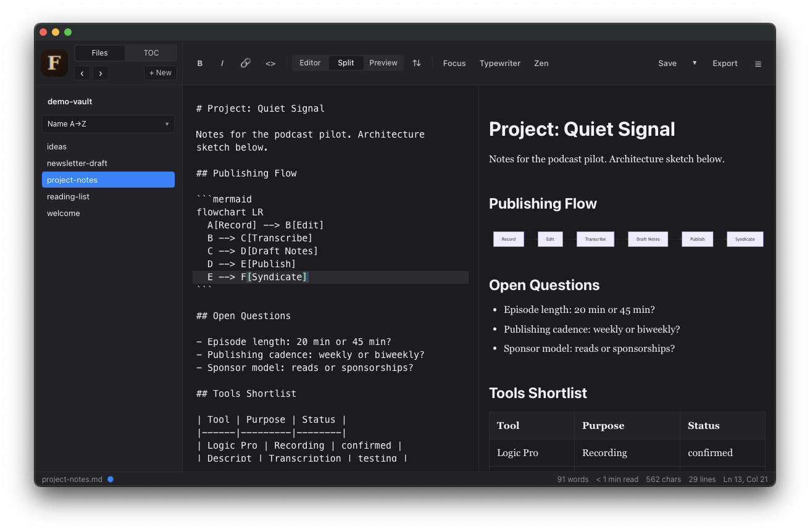The height and width of the screenshot is (532, 810).
Task: Click the 'Ln 13, Col 21' status entry
Action: [x=746, y=480]
